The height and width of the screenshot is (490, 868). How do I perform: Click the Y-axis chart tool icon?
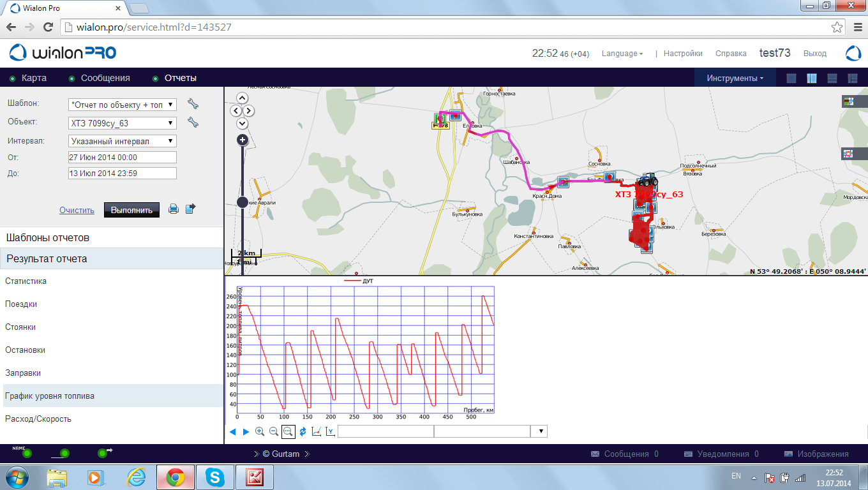(x=330, y=432)
